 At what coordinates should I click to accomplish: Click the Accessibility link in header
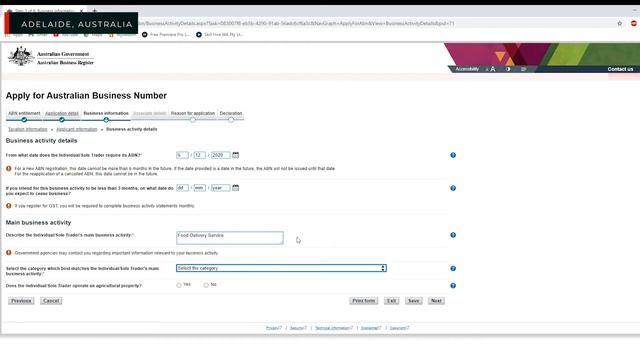(x=467, y=69)
